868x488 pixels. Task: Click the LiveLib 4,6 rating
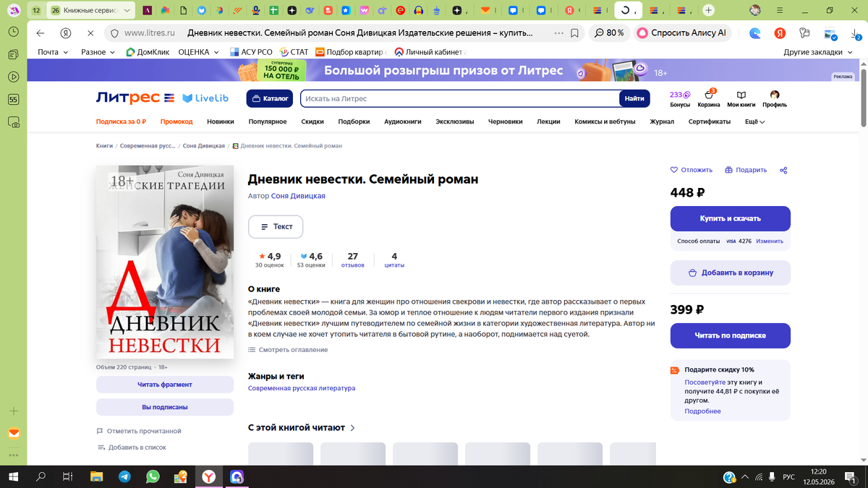(311, 260)
